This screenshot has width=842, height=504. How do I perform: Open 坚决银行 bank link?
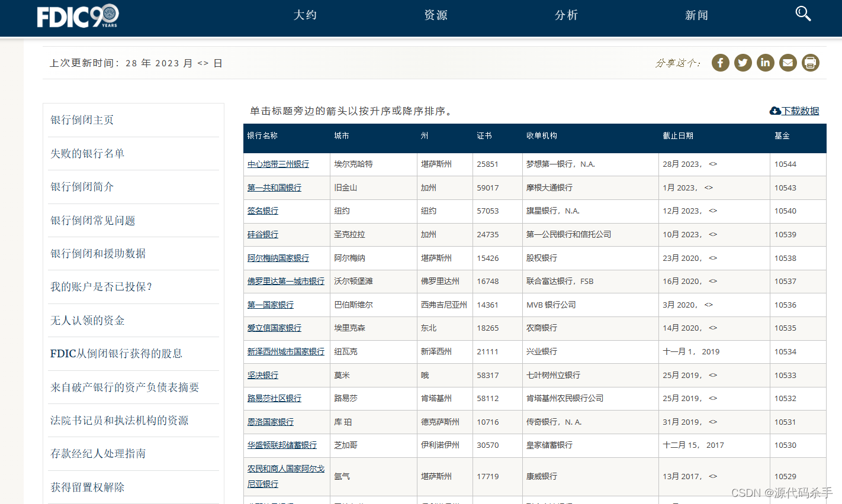click(x=263, y=375)
